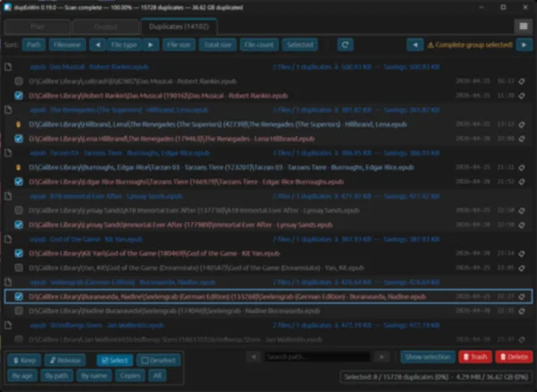Click the tag icon on the Hillbrand, Lena (42739) row

(522, 124)
